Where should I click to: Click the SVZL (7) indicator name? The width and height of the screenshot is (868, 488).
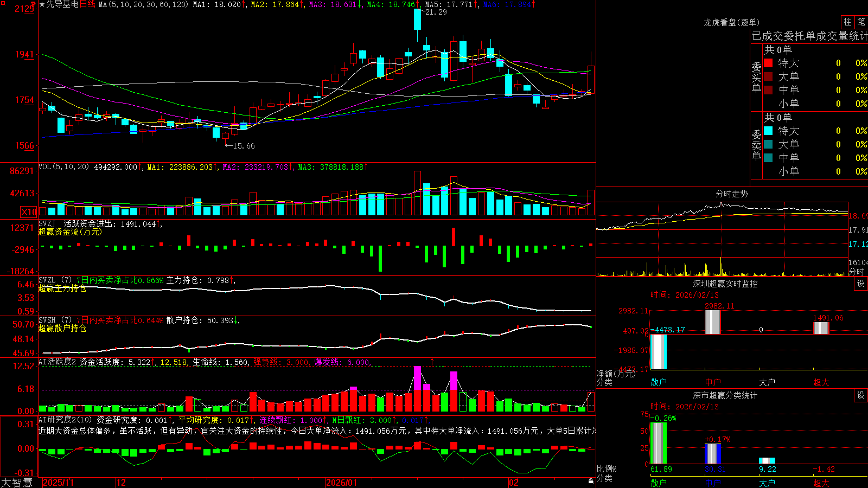tap(55, 280)
